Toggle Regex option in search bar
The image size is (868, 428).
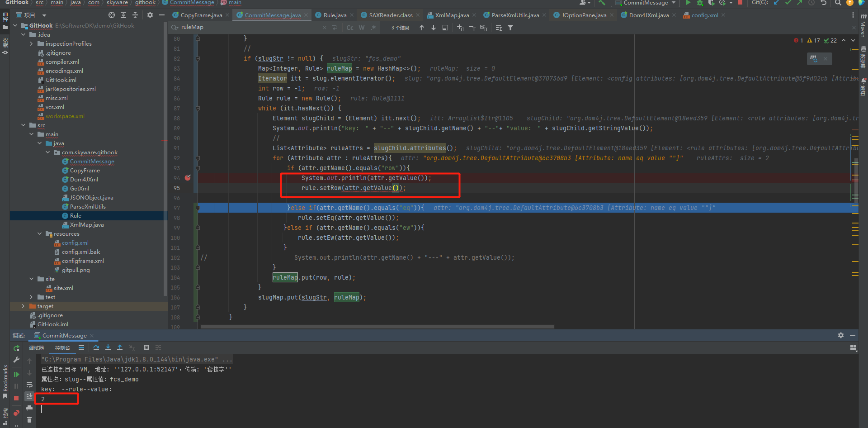(373, 28)
